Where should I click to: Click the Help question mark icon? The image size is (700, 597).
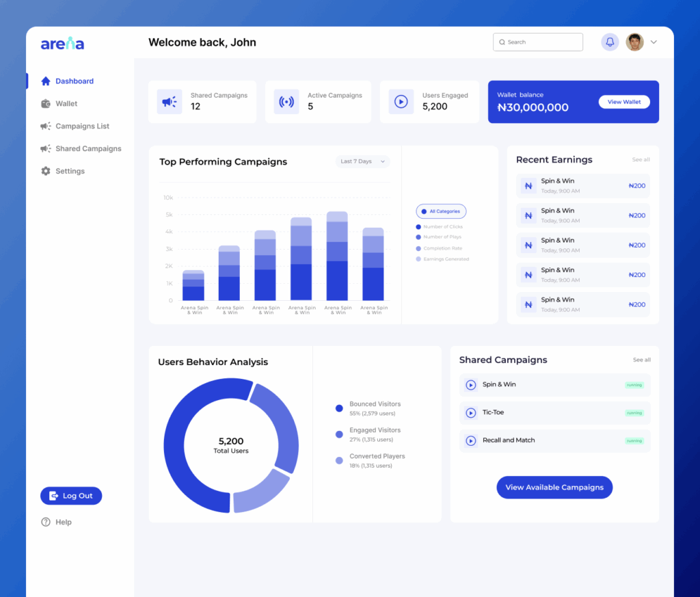[46, 522]
